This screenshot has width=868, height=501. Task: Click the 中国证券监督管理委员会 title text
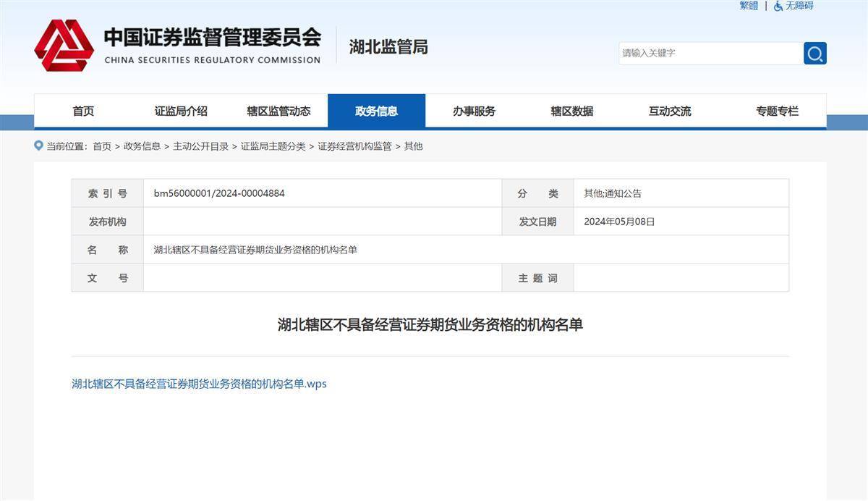click(212, 37)
